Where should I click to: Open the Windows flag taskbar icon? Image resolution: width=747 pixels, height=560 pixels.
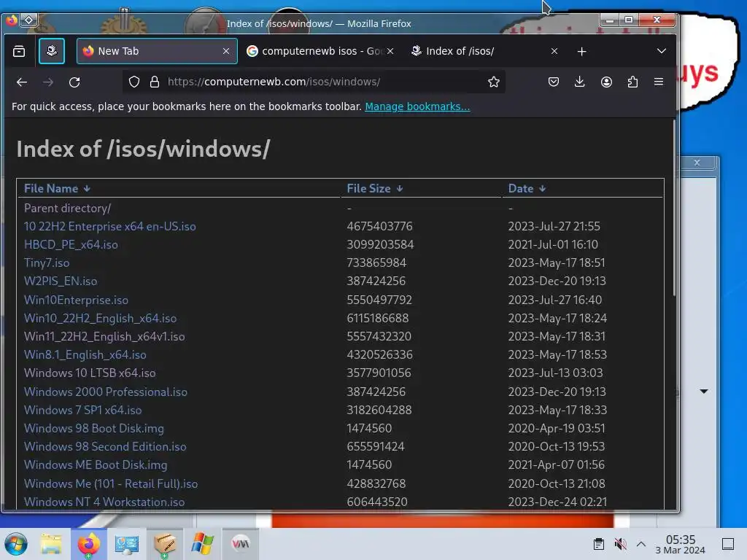click(x=203, y=544)
